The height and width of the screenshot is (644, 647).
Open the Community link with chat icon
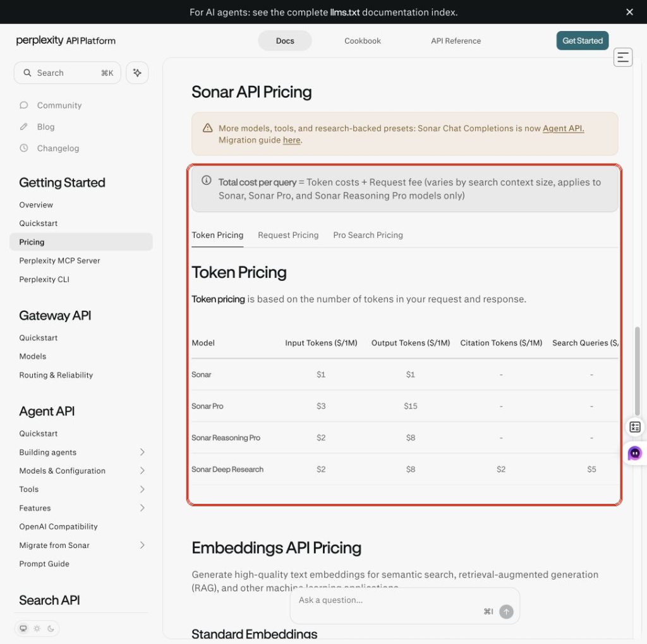(x=51, y=105)
